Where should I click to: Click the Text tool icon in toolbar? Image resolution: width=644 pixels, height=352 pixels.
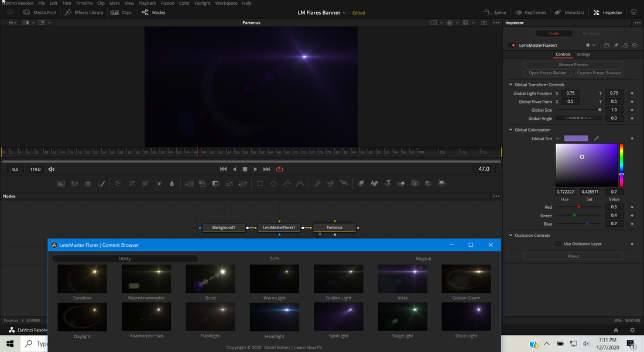88,184
